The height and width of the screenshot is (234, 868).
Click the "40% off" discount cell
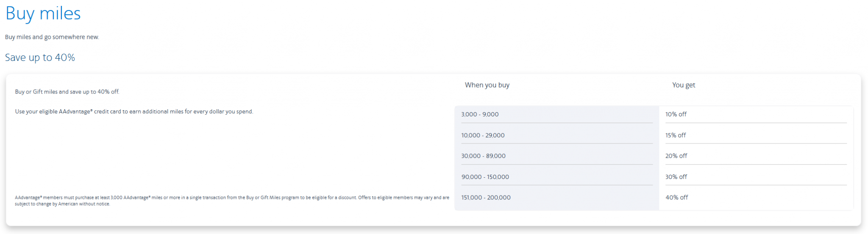point(676,198)
